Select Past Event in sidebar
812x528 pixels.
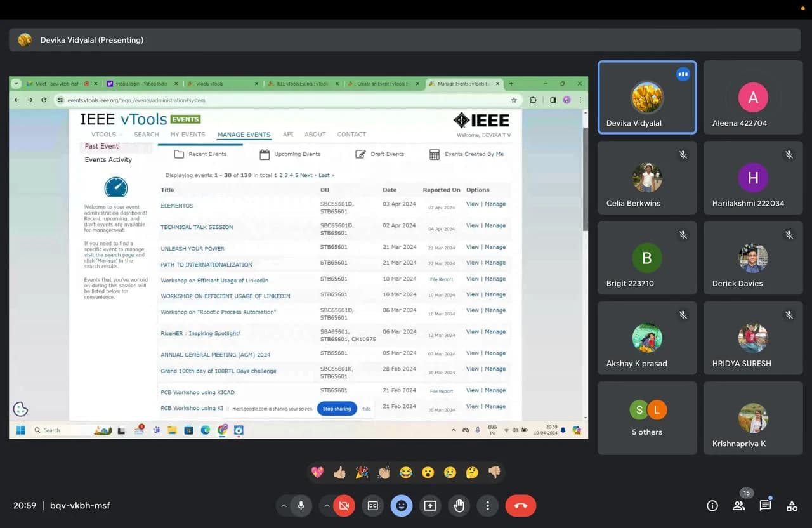tap(101, 146)
